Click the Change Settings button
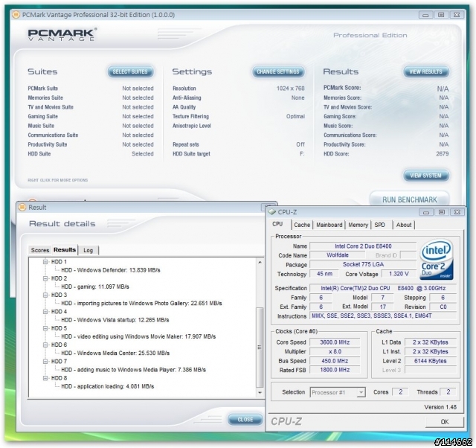Viewport: 476px width, 448px height. pyautogui.click(x=278, y=71)
